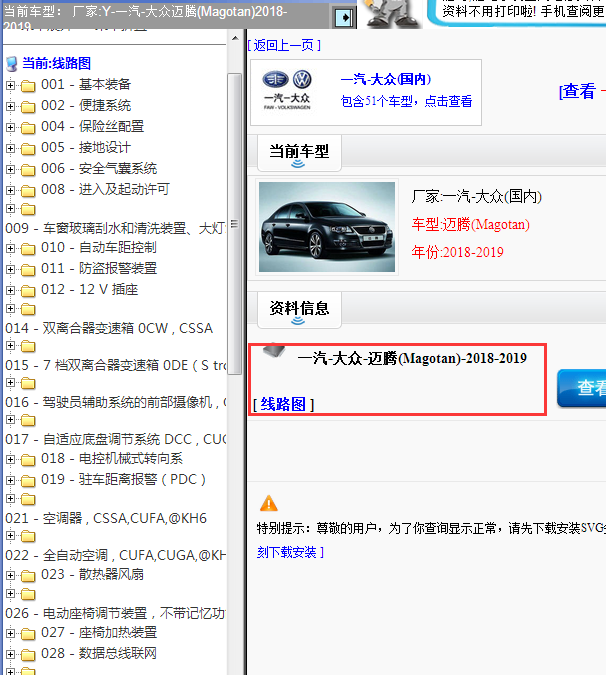Click the 012 12 V 插座 folder icon
Viewport: 606px width, 675px height.
coord(28,291)
